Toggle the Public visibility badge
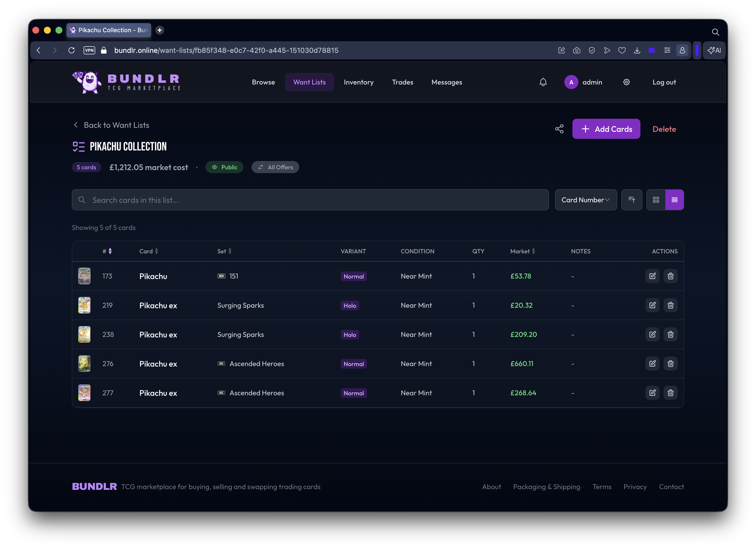756x549 pixels. click(x=224, y=167)
